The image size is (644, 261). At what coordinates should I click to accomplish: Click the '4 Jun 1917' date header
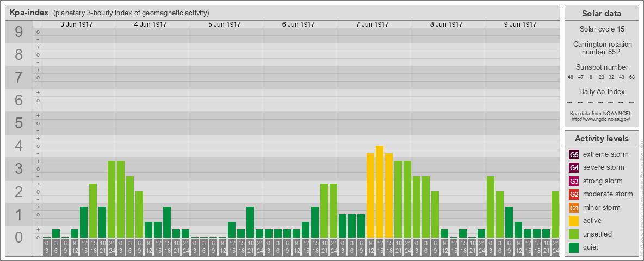coord(150,24)
